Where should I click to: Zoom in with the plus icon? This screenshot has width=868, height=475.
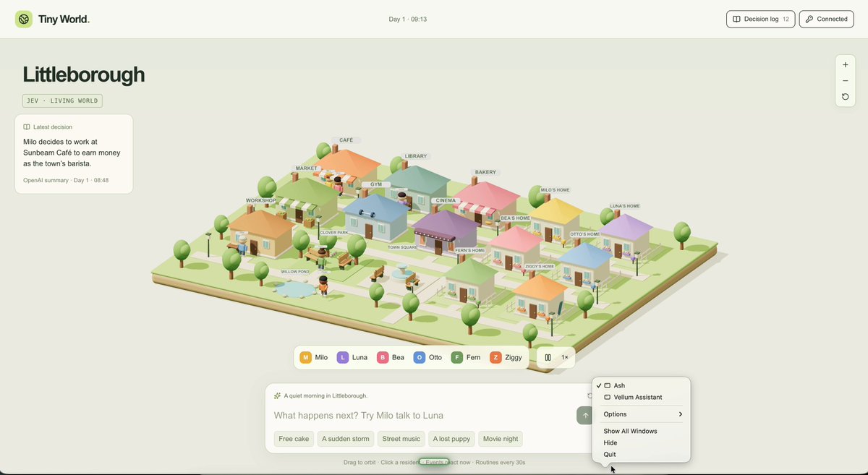846,65
